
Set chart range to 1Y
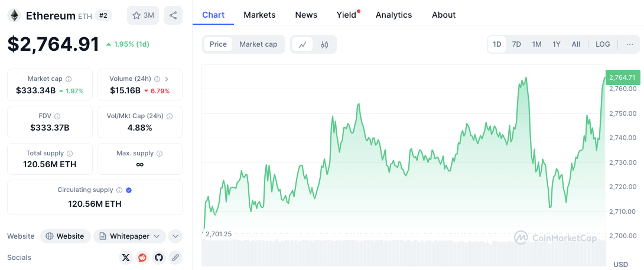[x=556, y=44]
